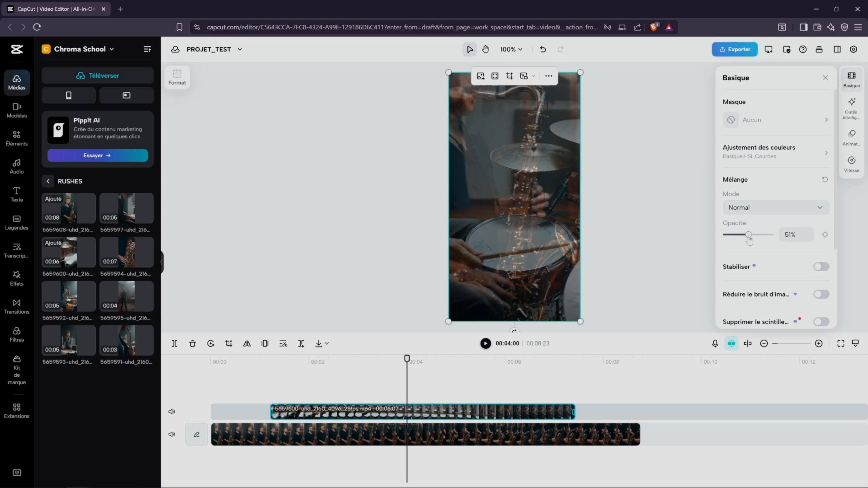Click the Exporter button
The height and width of the screenshot is (488, 868).
click(x=735, y=49)
